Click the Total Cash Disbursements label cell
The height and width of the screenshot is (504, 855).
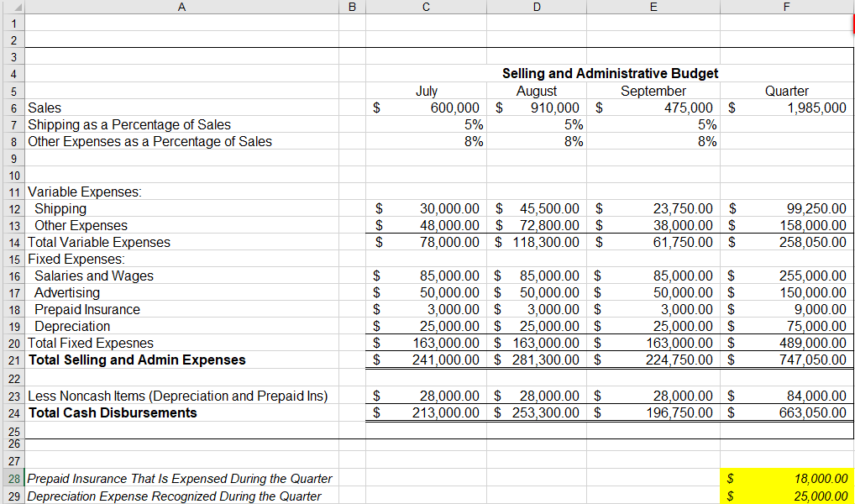point(181,412)
